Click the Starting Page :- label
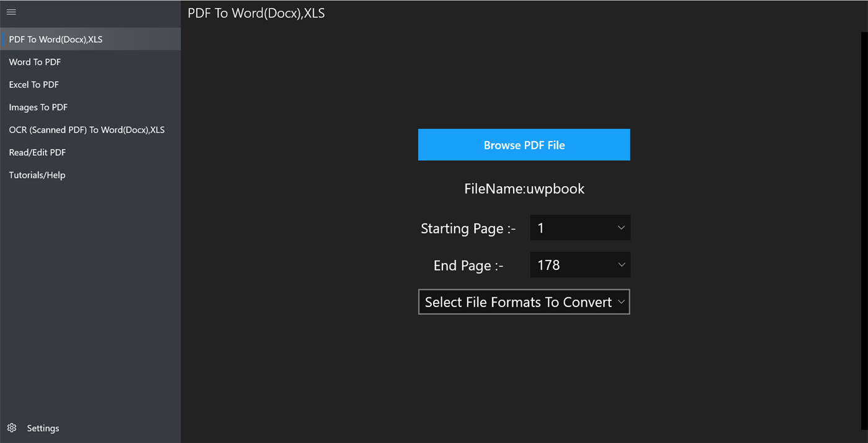 468,228
